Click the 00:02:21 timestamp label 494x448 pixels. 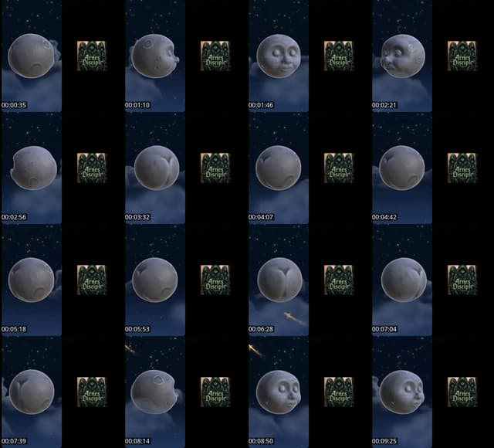pyautogui.click(x=384, y=105)
